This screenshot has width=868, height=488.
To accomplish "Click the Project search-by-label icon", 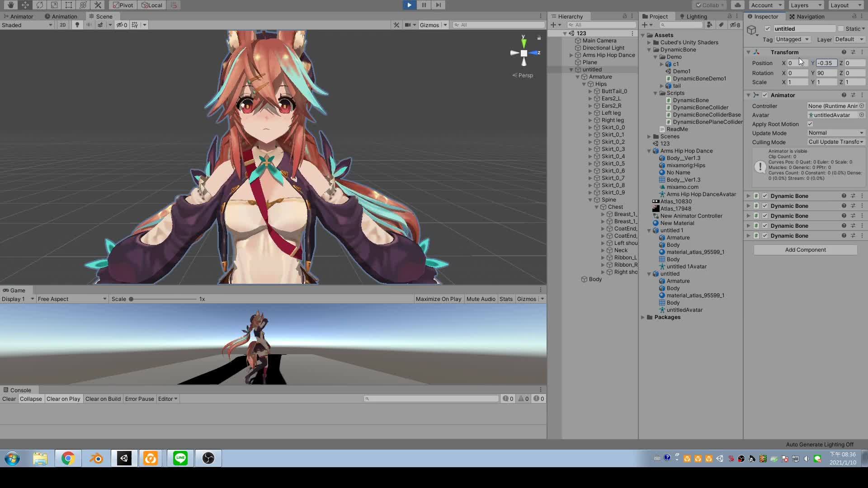I will pyautogui.click(x=722, y=25).
